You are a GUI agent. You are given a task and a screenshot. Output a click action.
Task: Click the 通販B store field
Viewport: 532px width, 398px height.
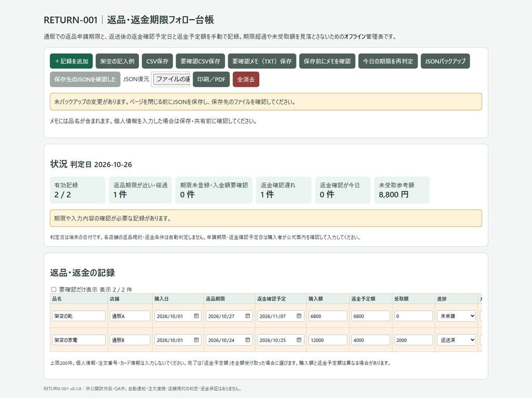tap(130, 340)
